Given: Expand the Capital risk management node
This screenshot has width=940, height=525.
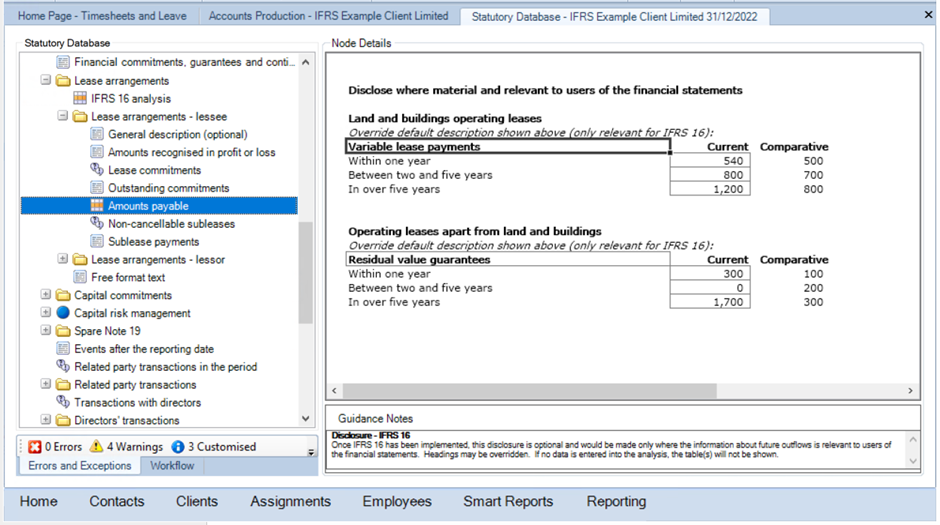Looking at the screenshot, I should (x=46, y=312).
